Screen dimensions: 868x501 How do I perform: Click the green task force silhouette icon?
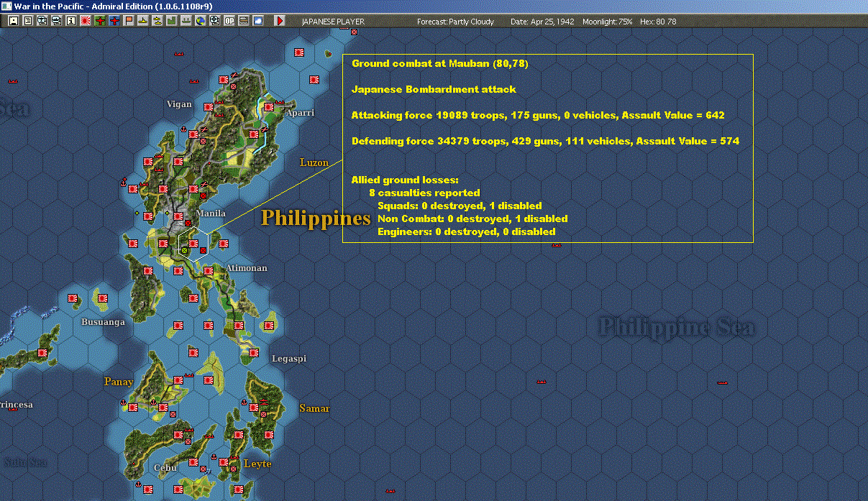pyautogui.click(x=186, y=21)
